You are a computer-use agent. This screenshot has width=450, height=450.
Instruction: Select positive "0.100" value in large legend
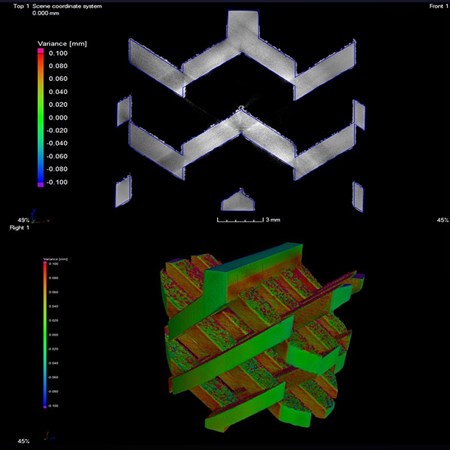[58, 53]
